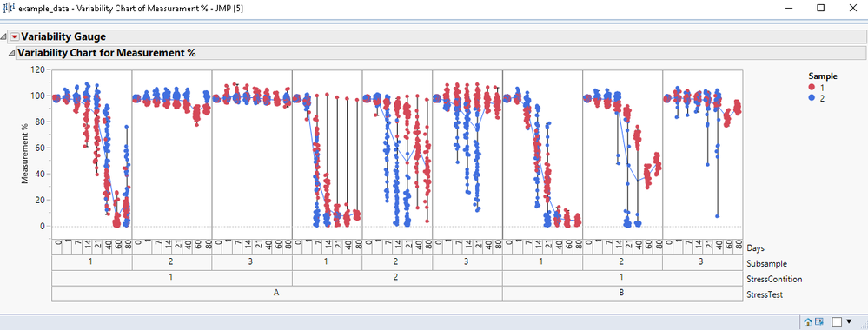Open the black dropdown arrow in status bar
The image size is (868, 330).
pos(849,321)
